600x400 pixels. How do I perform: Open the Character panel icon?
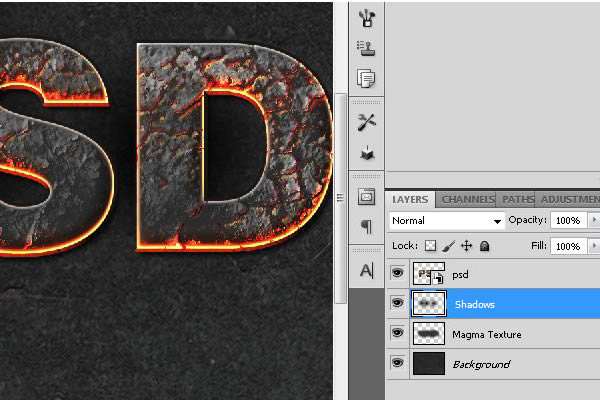tap(366, 270)
